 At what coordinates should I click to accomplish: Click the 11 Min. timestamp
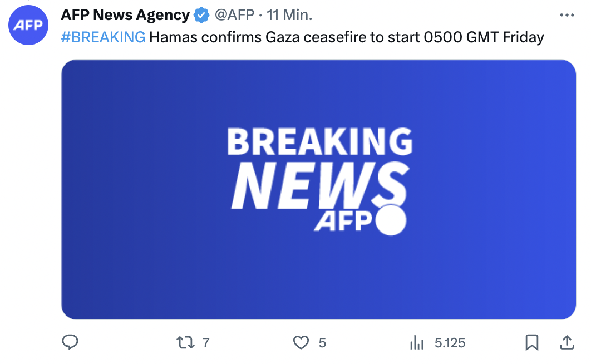tap(289, 15)
